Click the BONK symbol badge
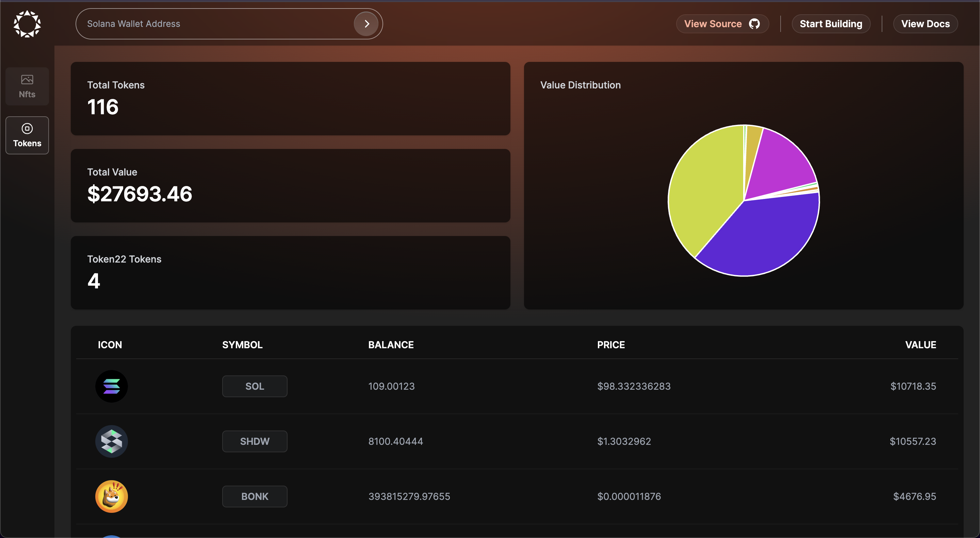This screenshot has height=538, width=980. click(x=255, y=497)
